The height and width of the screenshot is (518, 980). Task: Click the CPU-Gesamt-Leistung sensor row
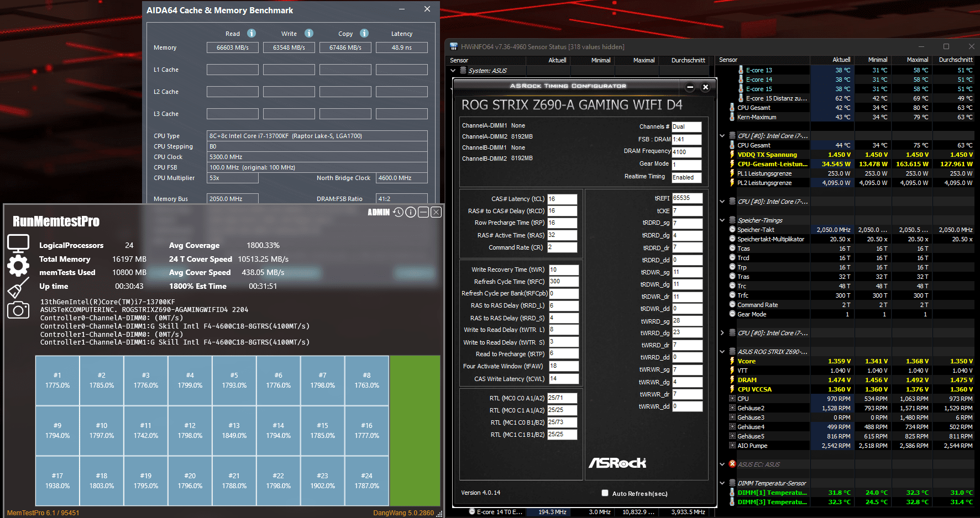[851, 164]
